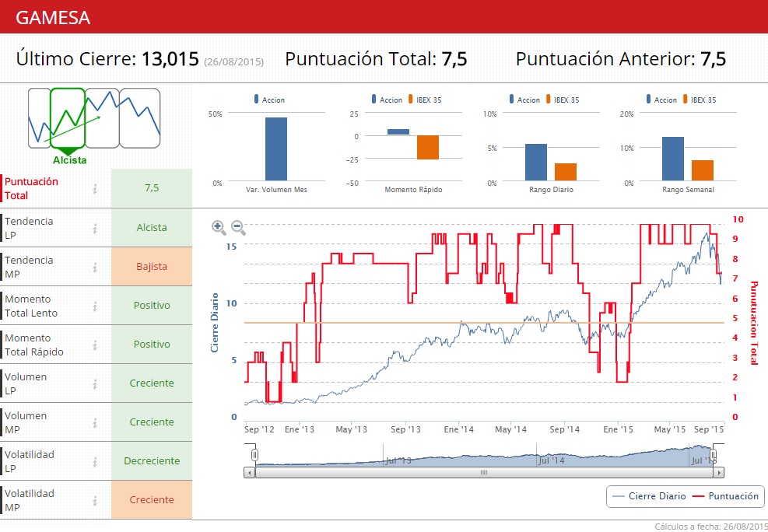The height and width of the screenshot is (532, 768).
Task: Click the Creciente value for Volatilidad MP
Action: point(152,500)
